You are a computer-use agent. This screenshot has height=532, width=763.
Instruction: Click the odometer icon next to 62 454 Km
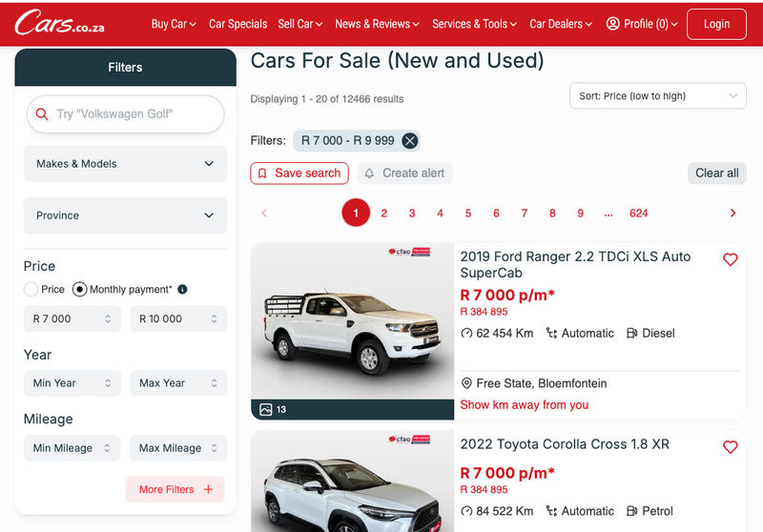click(466, 333)
